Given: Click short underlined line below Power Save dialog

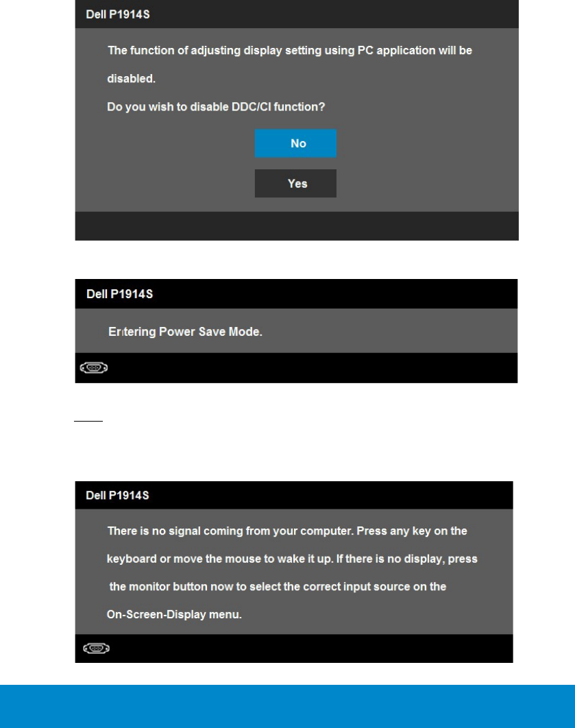Looking at the screenshot, I should [x=88, y=422].
